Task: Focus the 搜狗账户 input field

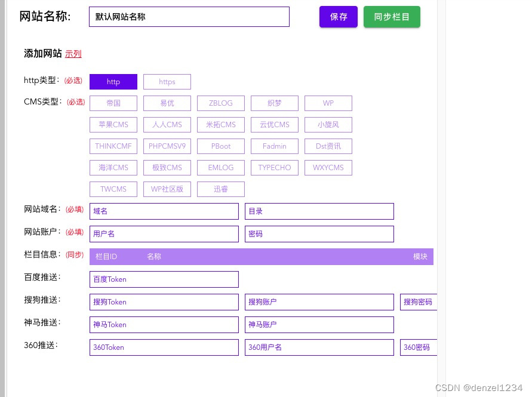Action: [x=319, y=302]
